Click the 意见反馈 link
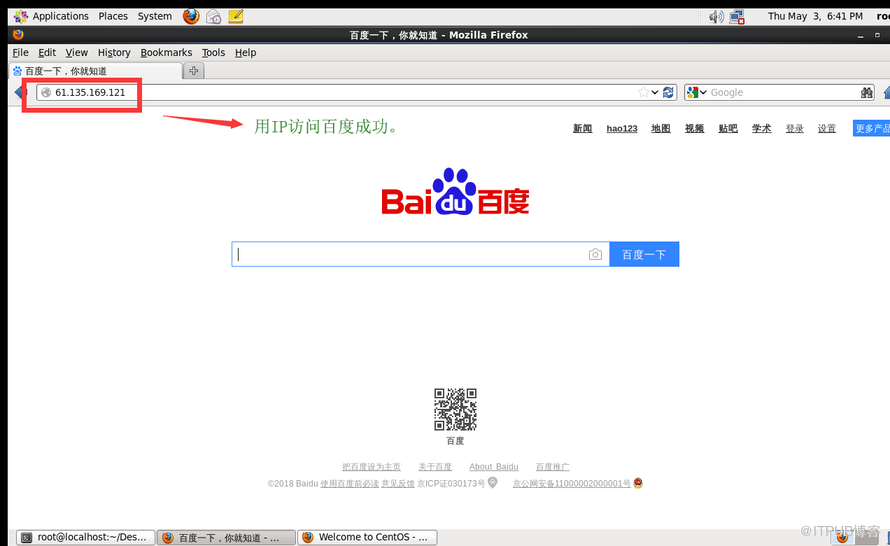 (397, 484)
